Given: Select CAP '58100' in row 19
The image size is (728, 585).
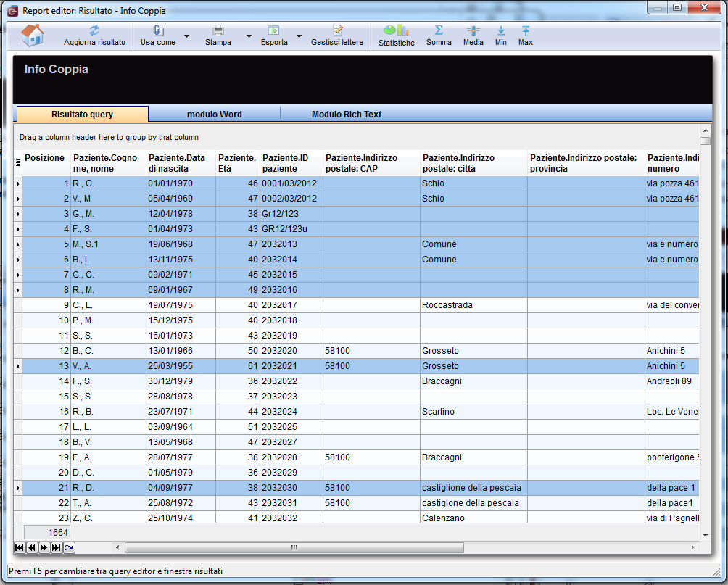Looking at the screenshot, I should click(x=371, y=457).
